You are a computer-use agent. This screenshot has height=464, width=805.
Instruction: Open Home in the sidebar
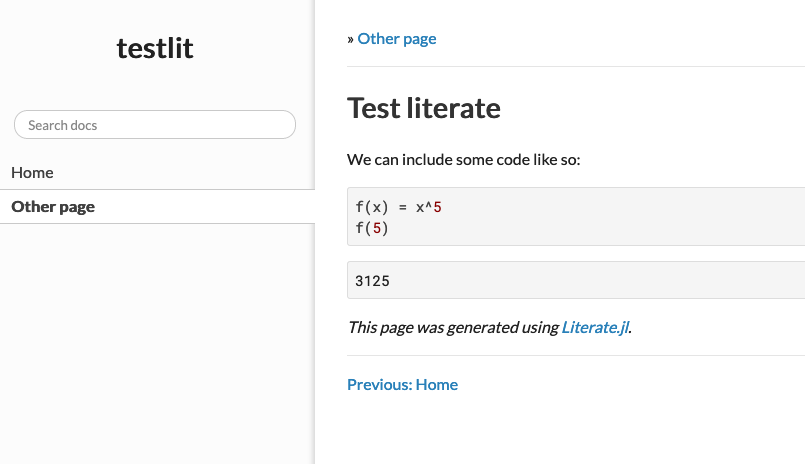pyautogui.click(x=32, y=173)
